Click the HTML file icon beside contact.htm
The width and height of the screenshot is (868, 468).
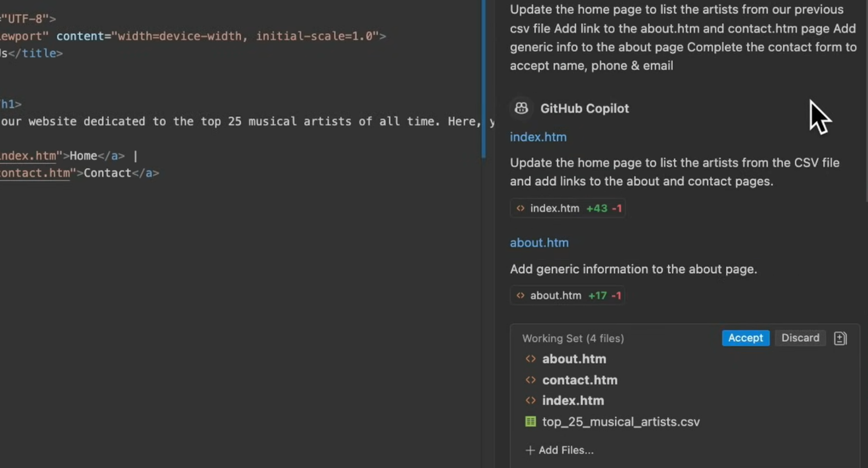(530, 380)
